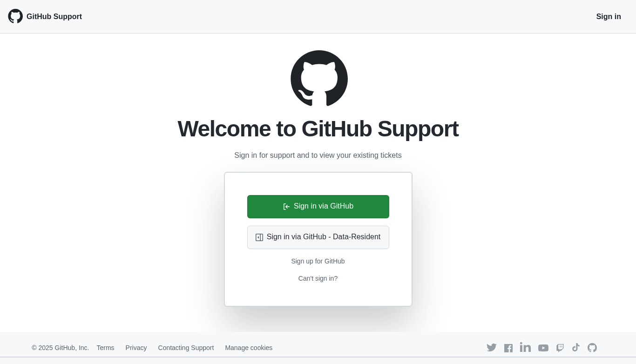The height and width of the screenshot is (364, 636).
Task: Open GitHub's YouTube channel icon
Action: (543, 348)
